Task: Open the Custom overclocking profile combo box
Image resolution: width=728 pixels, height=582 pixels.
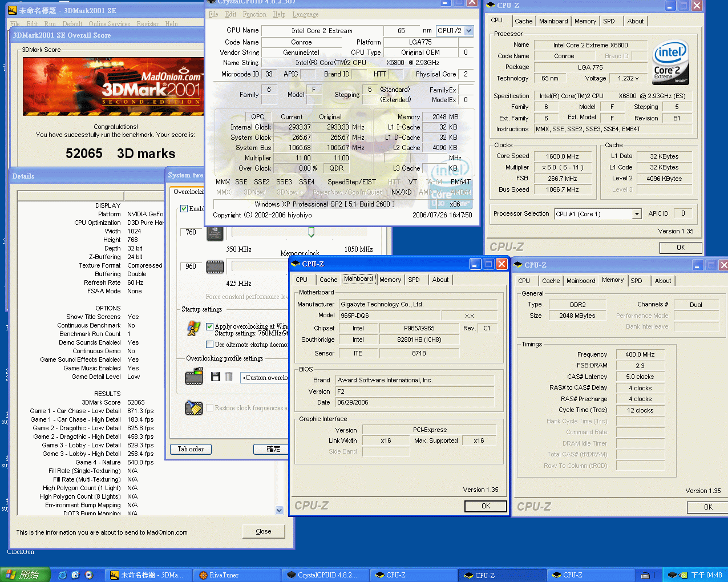Action: tap(265, 377)
